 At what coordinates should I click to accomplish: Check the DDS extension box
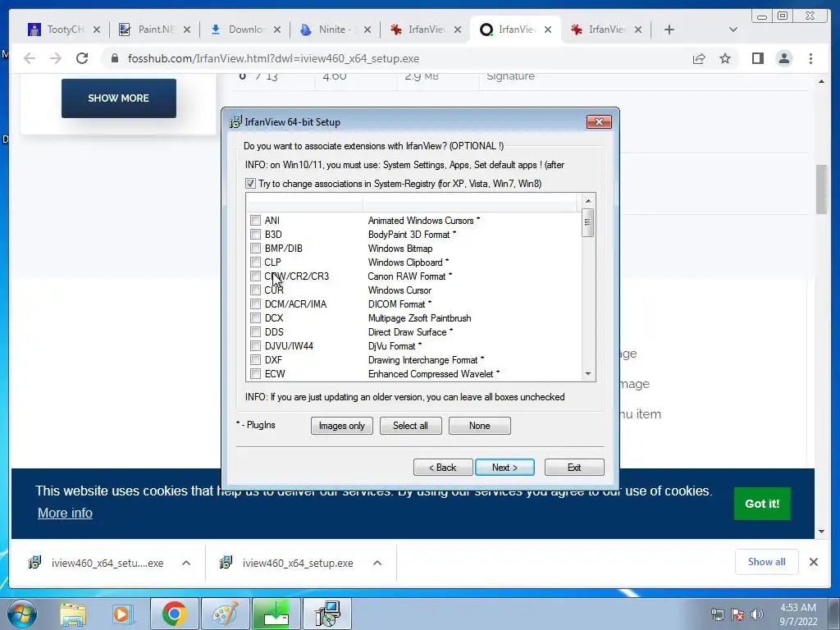coord(256,331)
